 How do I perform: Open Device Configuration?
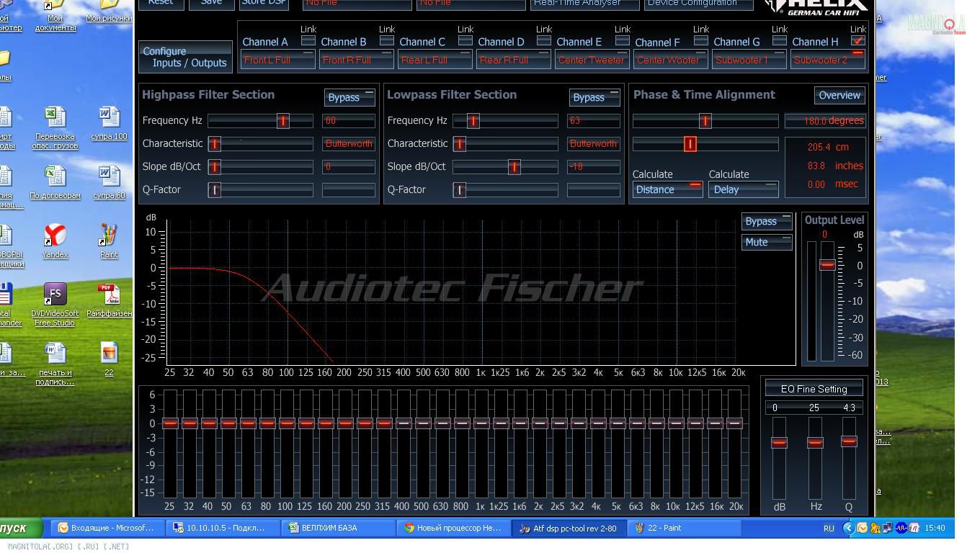pyautogui.click(x=700, y=3)
